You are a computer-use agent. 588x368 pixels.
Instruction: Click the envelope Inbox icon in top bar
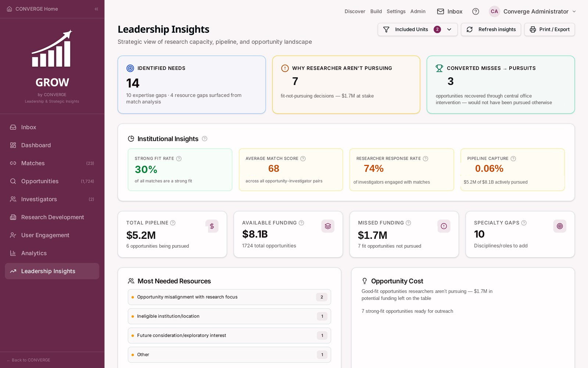point(440,11)
